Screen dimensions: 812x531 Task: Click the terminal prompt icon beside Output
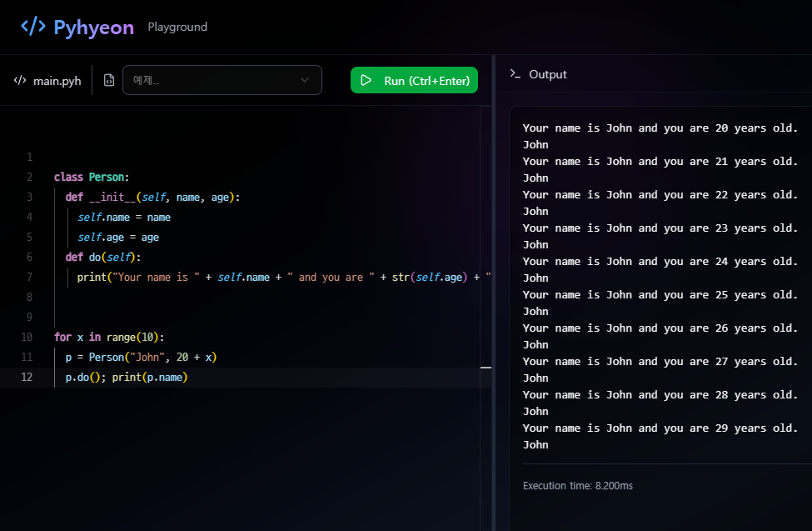click(516, 74)
